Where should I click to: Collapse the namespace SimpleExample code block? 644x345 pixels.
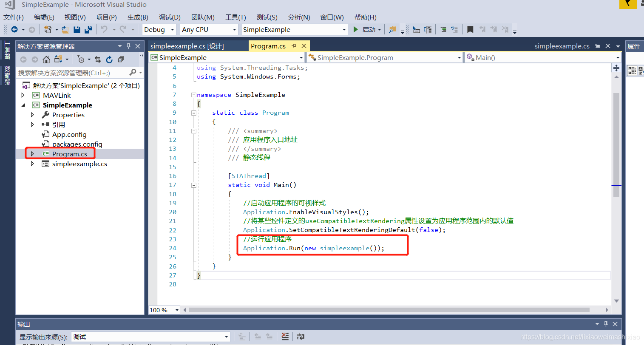pyautogui.click(x=193, y=95)
